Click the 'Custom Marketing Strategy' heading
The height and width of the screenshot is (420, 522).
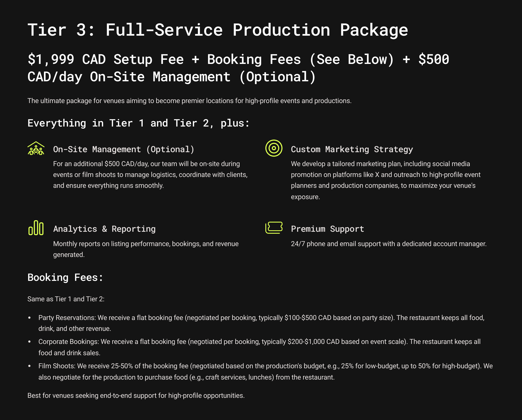351,149
